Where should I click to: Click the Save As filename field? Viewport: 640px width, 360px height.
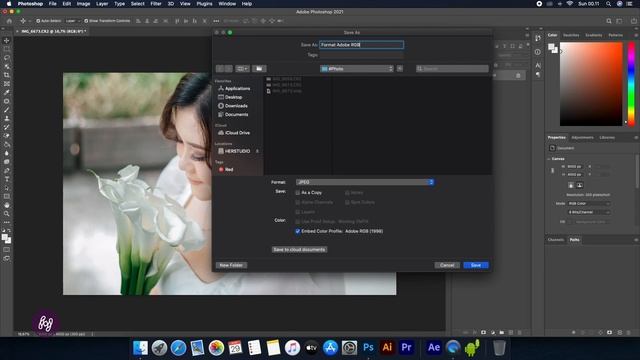(x=361, y=45)
